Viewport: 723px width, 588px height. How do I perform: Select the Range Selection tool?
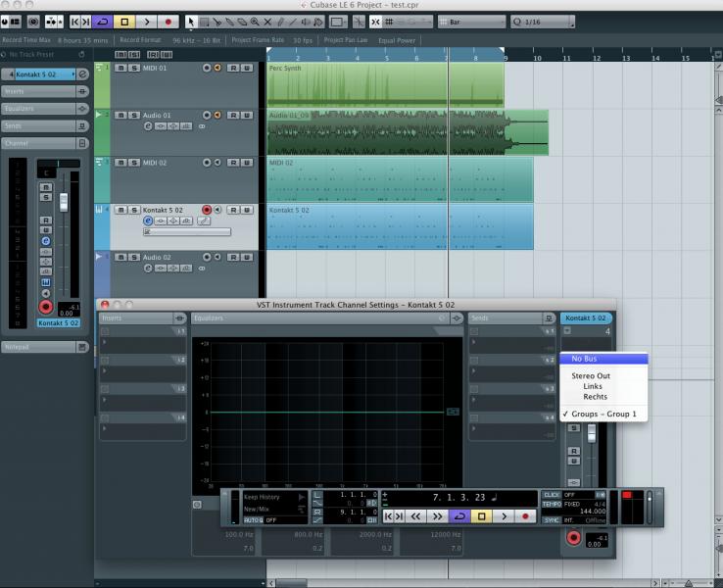click(204, 22)
